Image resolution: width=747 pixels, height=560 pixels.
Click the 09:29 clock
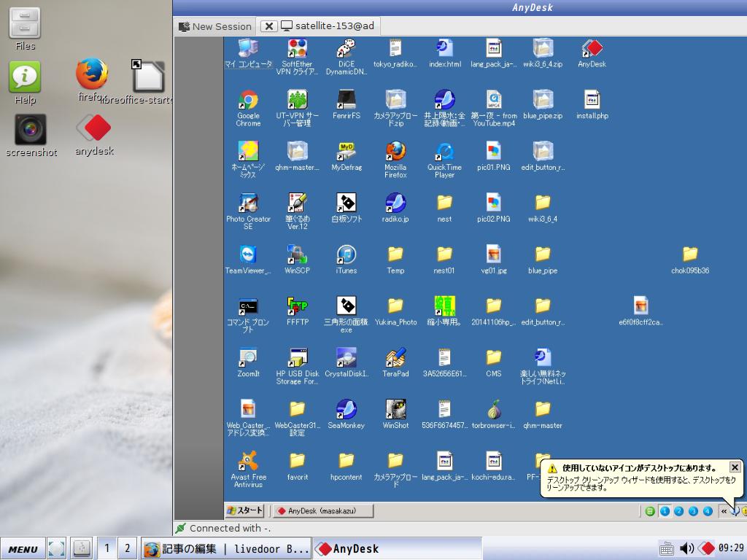pos(731,548)
